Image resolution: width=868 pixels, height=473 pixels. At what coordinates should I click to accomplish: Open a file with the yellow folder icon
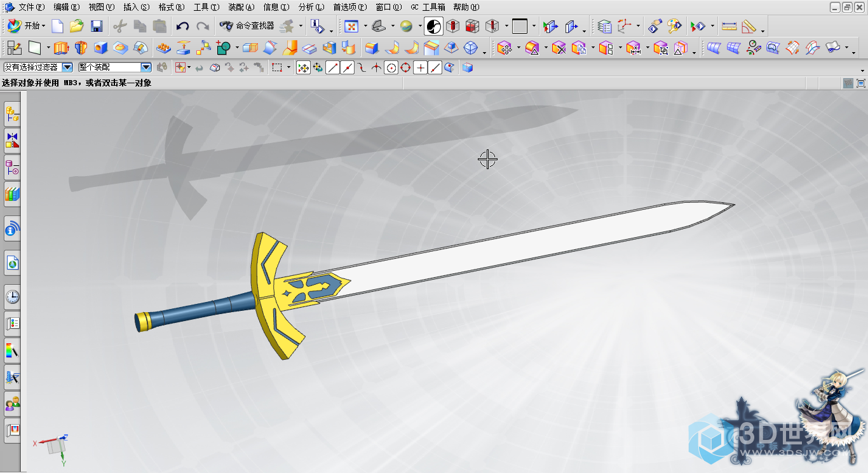77,26
